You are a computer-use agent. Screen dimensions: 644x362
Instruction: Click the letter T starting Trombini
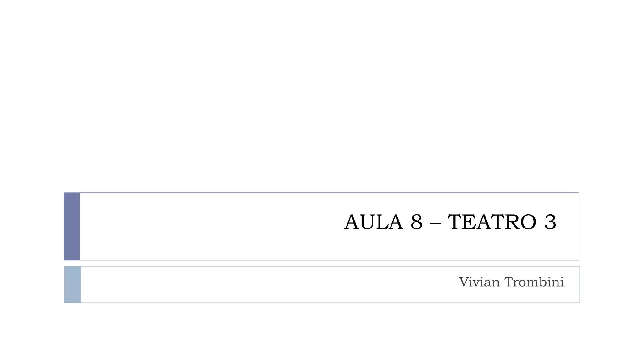(x=509, y=282)
